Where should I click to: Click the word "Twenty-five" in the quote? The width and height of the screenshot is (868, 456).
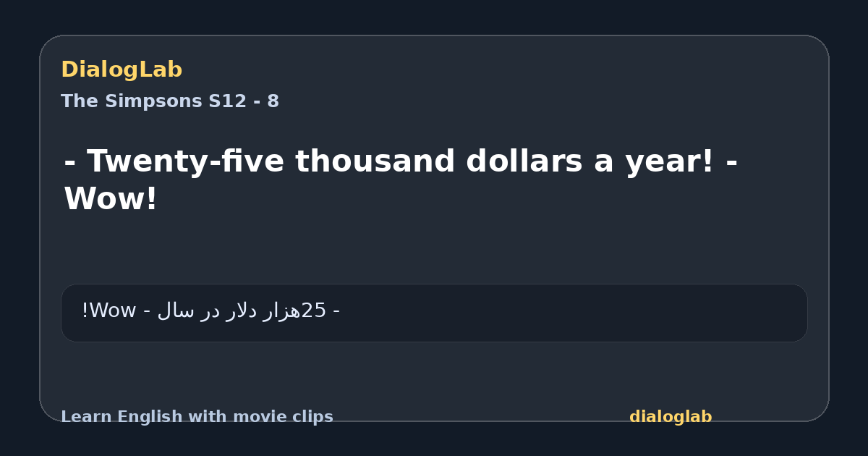click(x=186, y=162)
